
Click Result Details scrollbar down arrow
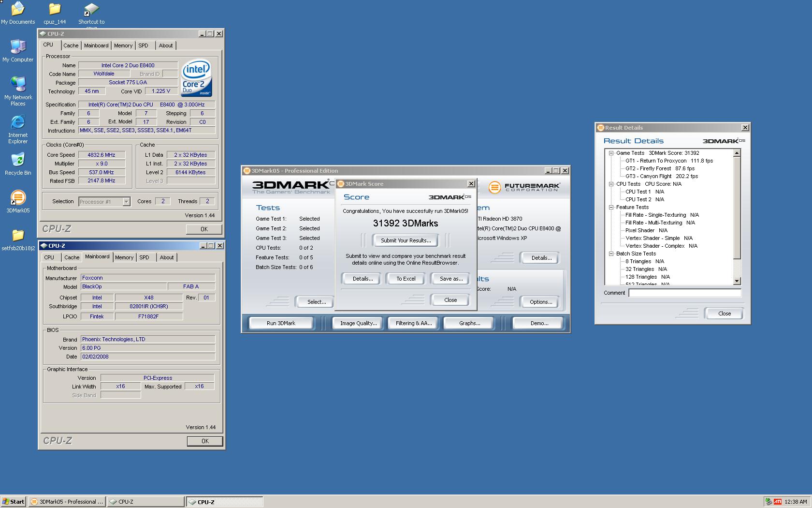click(x=737, y=281)
